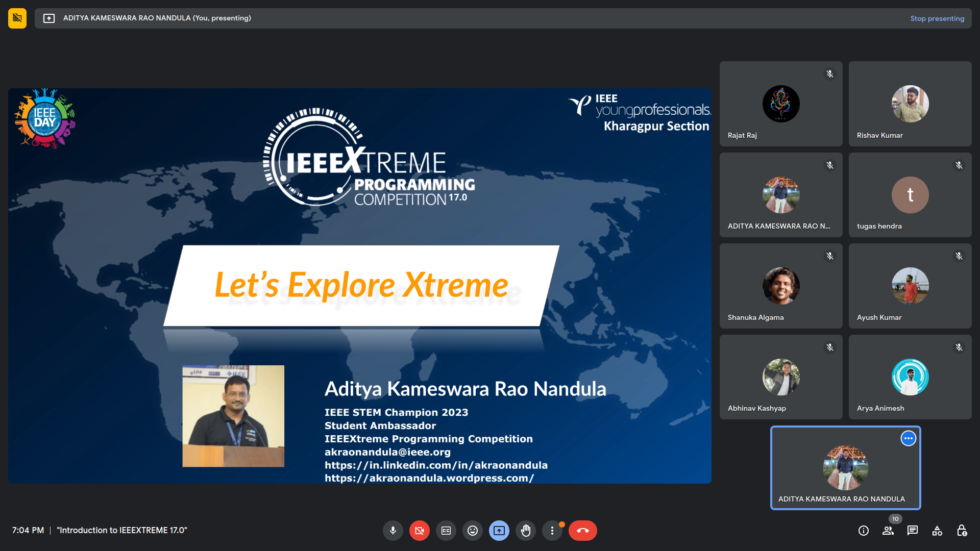
Task: Click "IEEE STEM Champion 2023" text on slide
Action: pyautogui.click(x=396, y=412)
